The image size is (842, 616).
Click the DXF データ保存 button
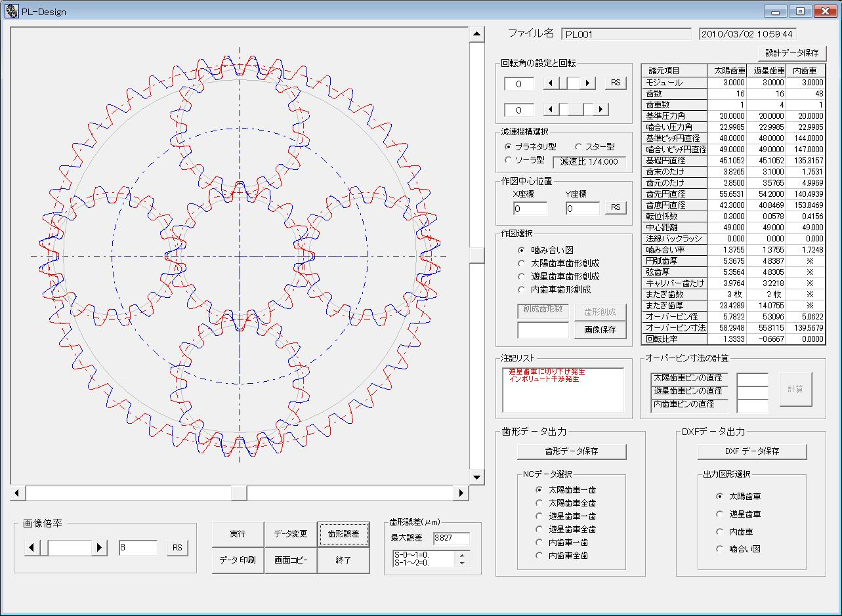click(751, 451)
